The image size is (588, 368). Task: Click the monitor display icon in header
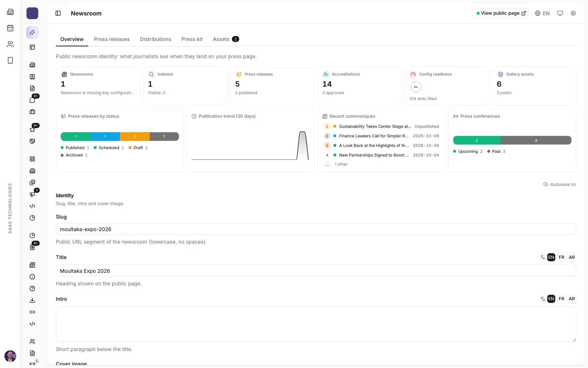tap(560, 13)
